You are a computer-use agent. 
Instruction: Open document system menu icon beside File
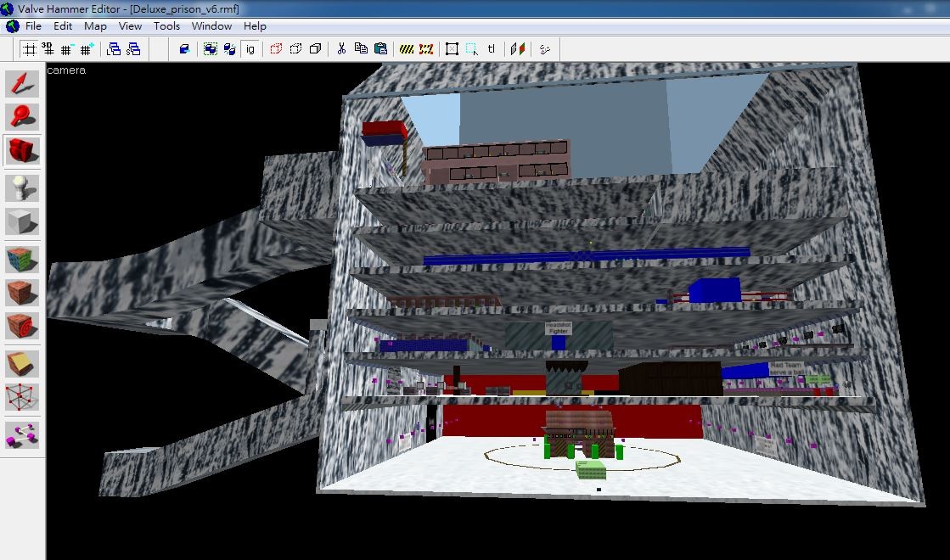point(12,26)
